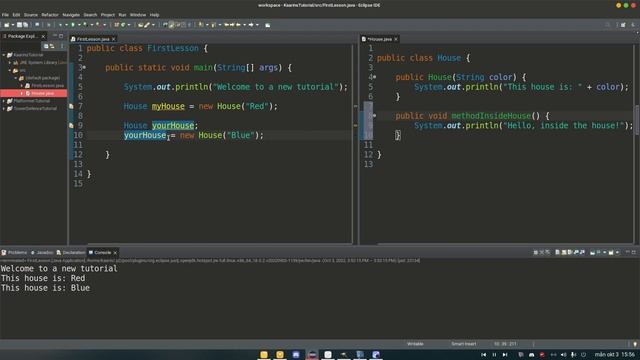
Task: Click the next track button in taskbar
Action: click(x=505, y=355)
